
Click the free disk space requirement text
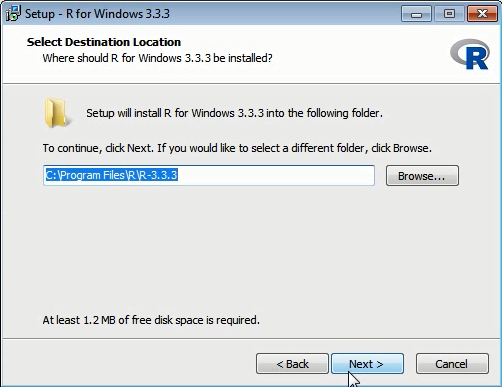tap(151, 320)
